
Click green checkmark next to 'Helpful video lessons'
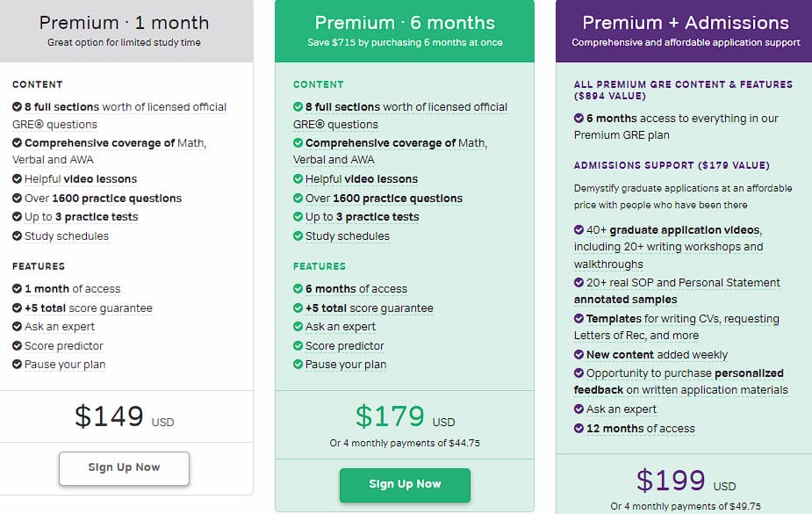click(298, 178)
